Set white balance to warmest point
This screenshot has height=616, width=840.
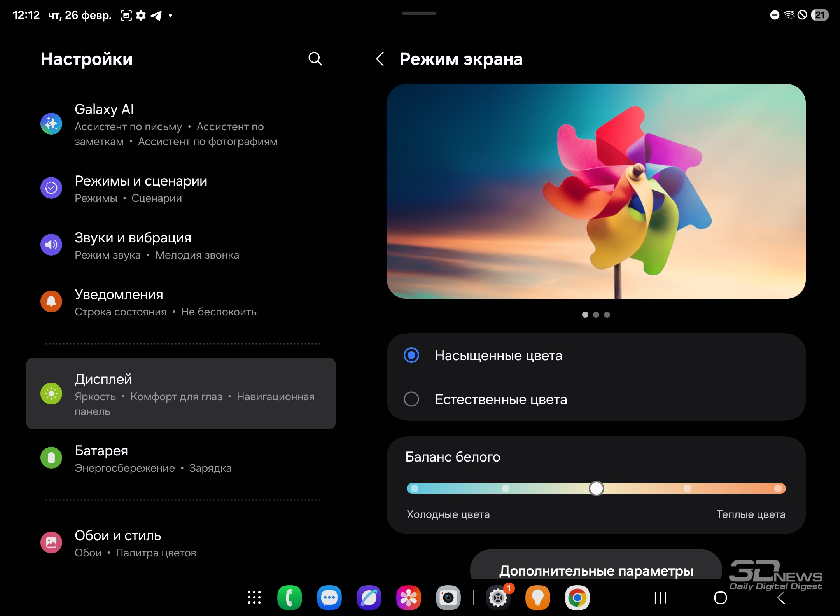point(778,488)
